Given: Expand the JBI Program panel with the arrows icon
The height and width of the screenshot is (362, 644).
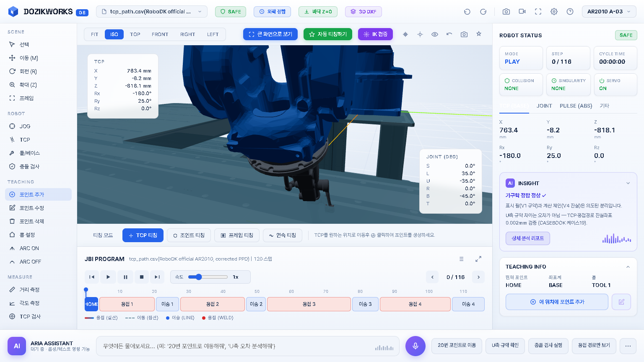Looking at the screenshot, I should (478, 259).
